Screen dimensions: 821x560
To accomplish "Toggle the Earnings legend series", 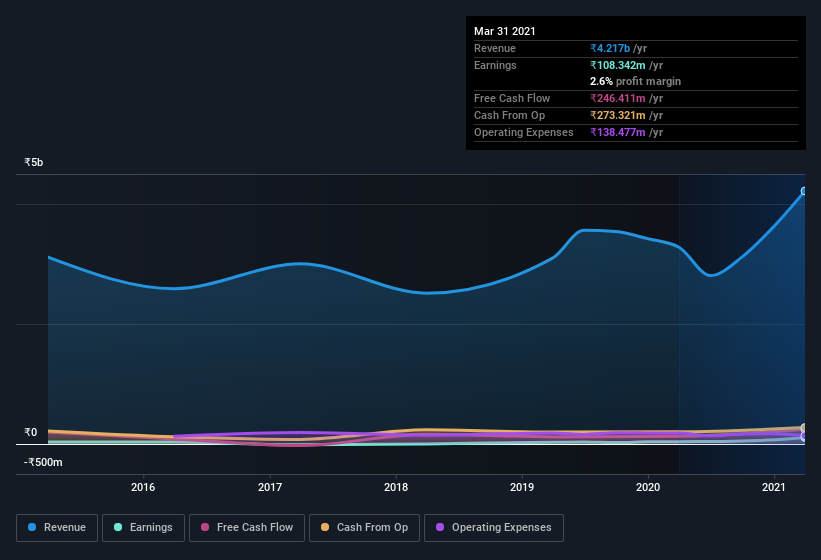I will click(x=143, y=528).
